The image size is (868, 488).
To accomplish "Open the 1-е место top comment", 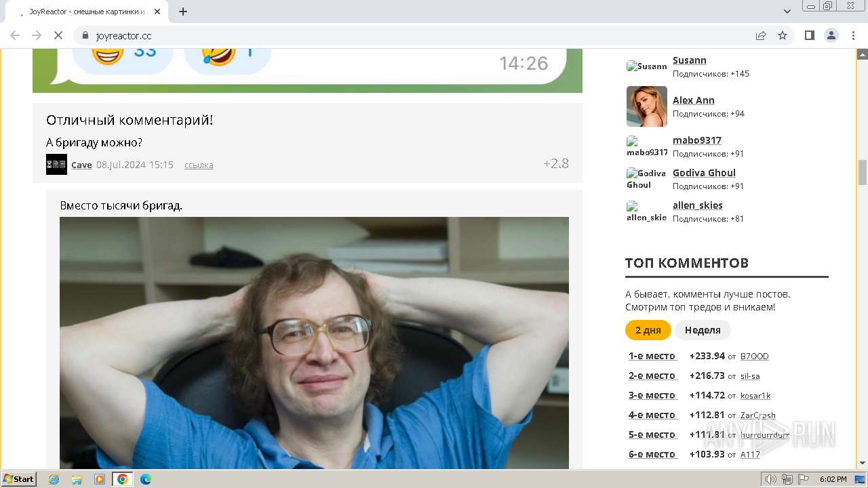I will pos(652,356).
